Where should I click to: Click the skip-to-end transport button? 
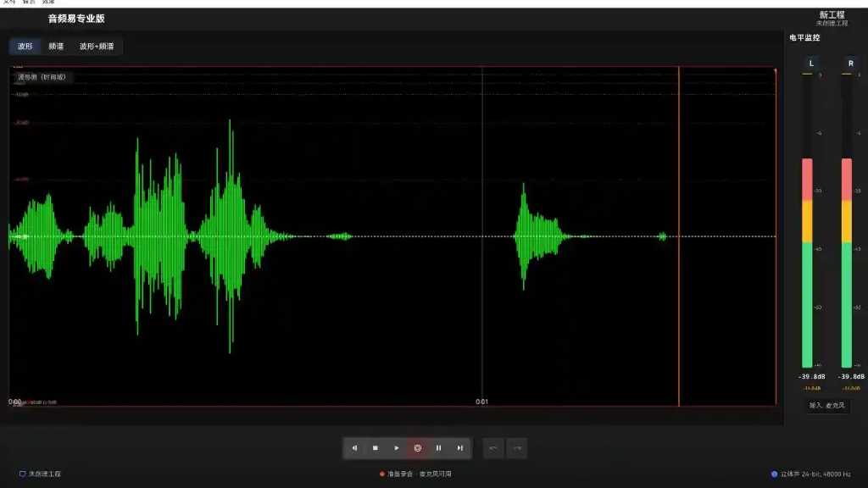pyautogui.click(x=460, y=448)
